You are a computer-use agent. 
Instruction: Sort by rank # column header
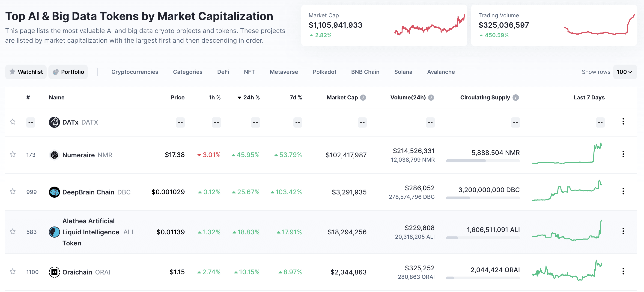click(28, 98)
